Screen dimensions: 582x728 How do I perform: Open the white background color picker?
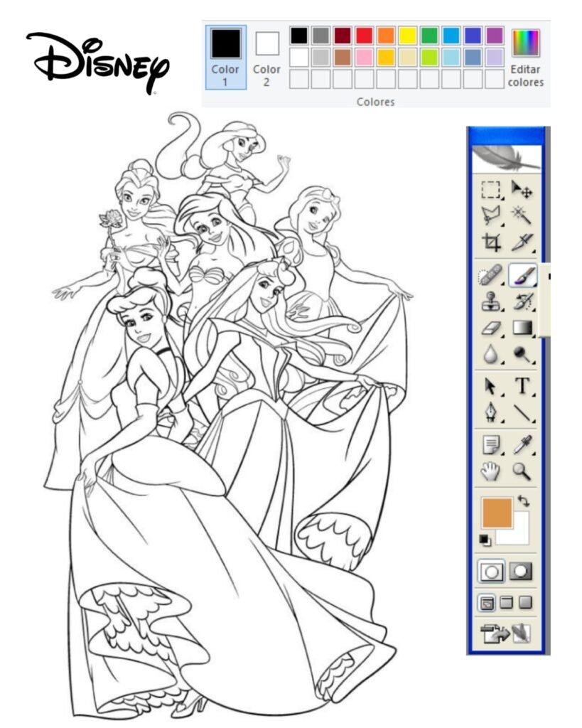pos(519,535)
